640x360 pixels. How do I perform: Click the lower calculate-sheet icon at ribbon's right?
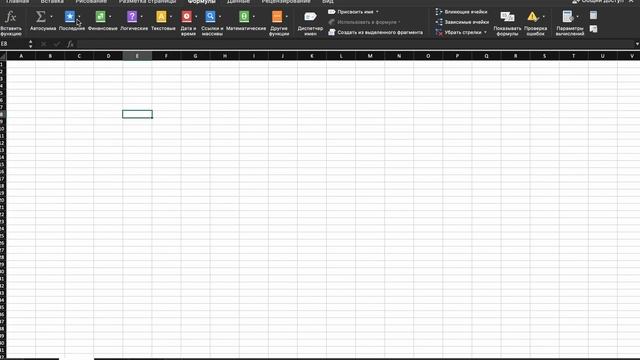(x=593, y=29)
